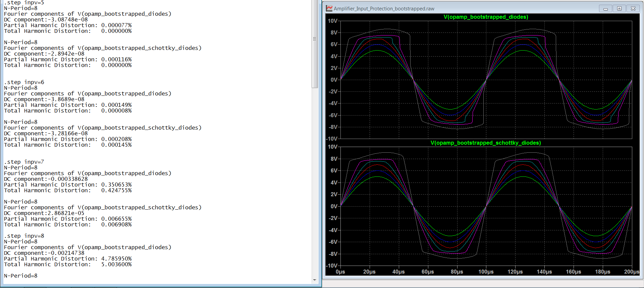Screen dimensions: 644x288
Task: Click 'Partial Harmonic Distortion: 0.000077%' in the log
Action: [x=68, y=25]
